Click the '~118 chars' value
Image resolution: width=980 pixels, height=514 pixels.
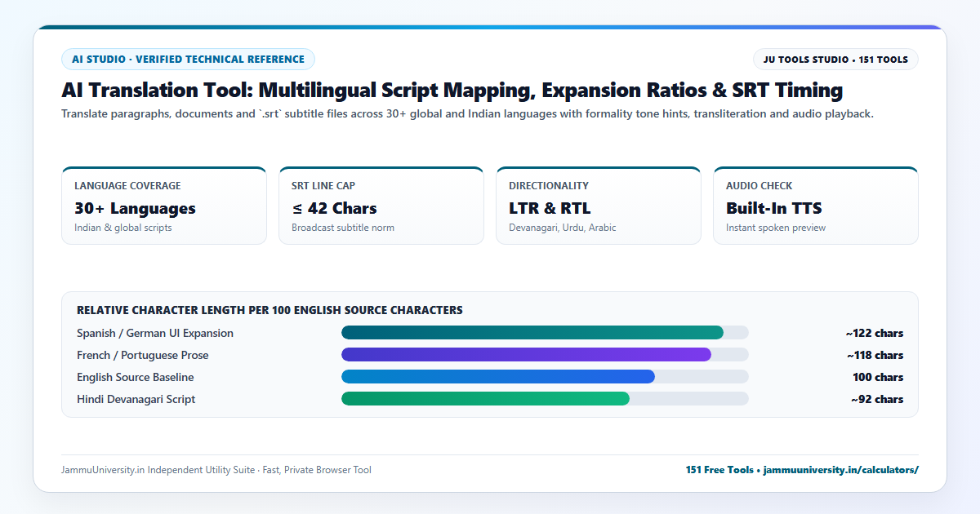[875, 355]
